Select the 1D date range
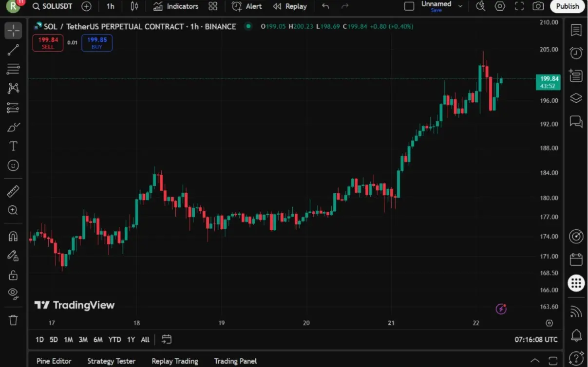588x367 pixels. (39, 340)
